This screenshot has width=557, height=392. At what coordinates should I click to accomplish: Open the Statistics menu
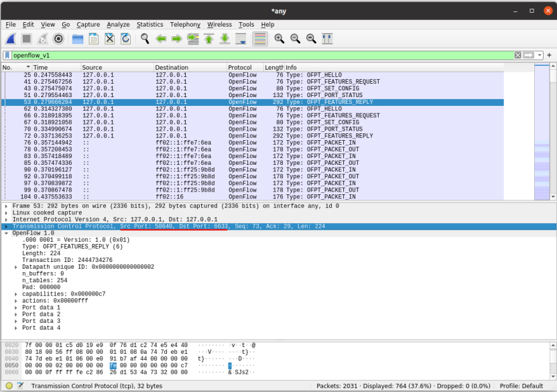(x=149, y=24)
